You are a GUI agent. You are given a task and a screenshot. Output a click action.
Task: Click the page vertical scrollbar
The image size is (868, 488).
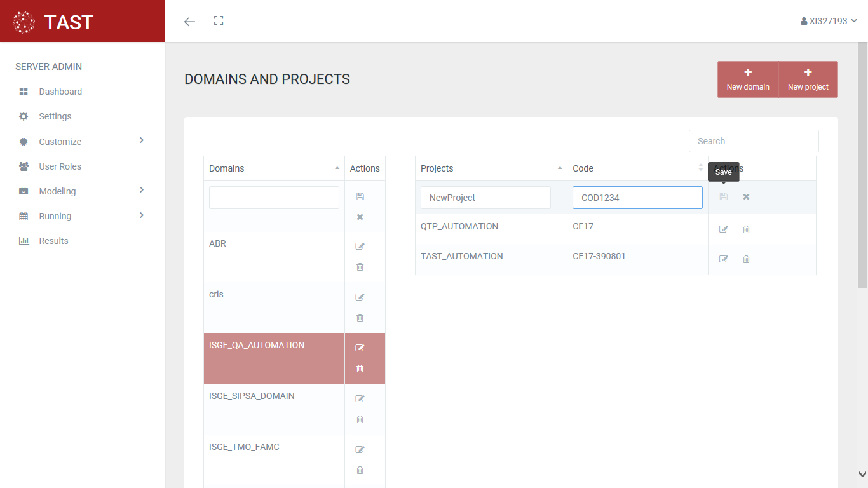tap(862, 165)
